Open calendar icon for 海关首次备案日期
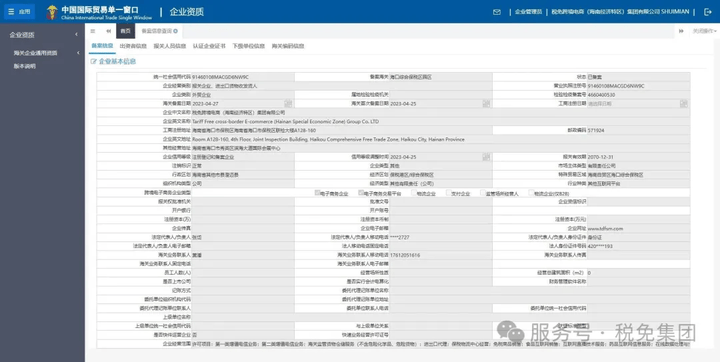The height and width of the screenshot is (362, 720). click(486, 103)
